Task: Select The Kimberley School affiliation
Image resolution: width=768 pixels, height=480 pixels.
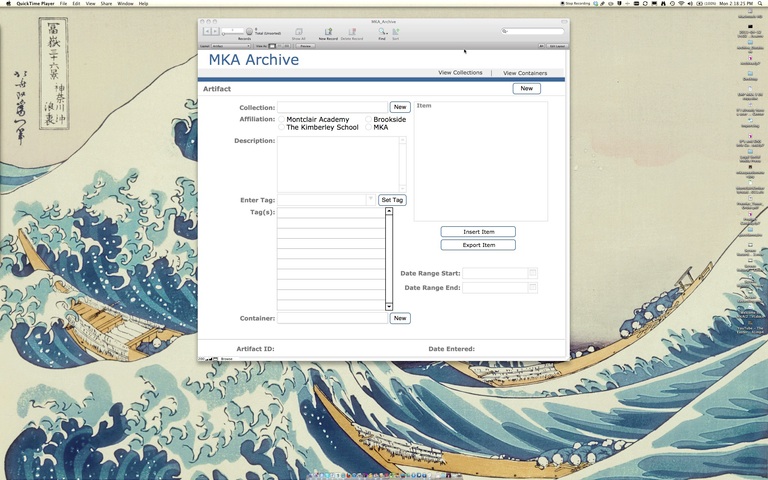Action: pos(282,127)
